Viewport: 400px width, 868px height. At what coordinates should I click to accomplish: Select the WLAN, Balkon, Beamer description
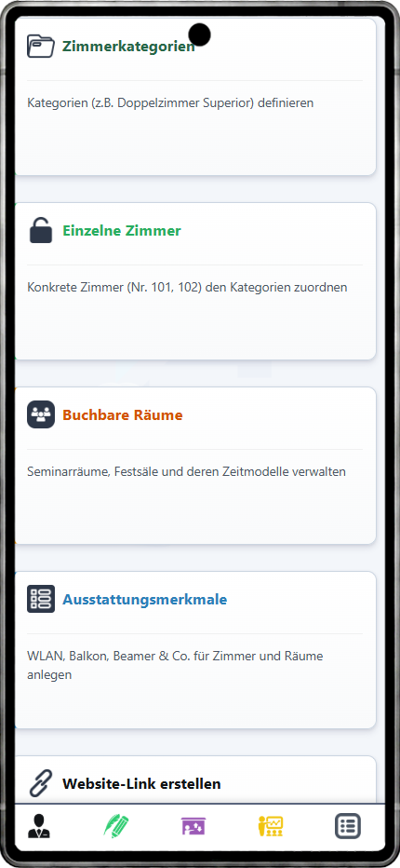[x=175, y=665]
